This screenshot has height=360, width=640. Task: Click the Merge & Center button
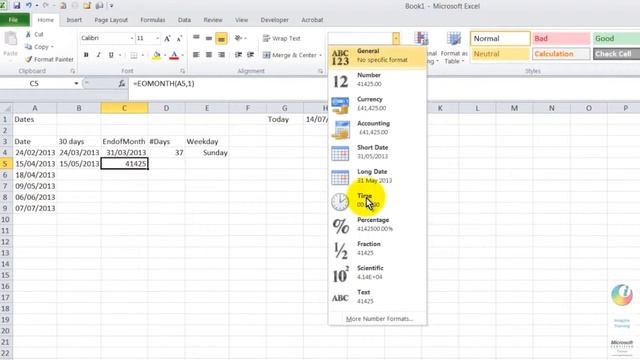click(x=290, y=55)
